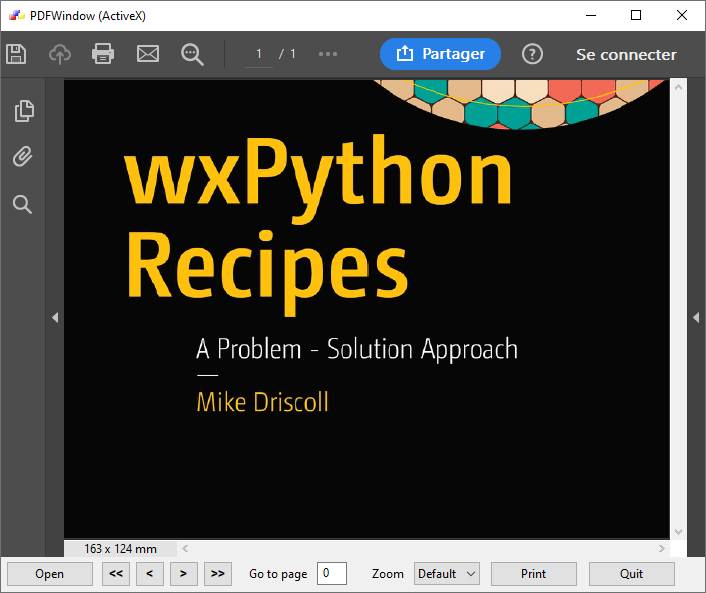Expand the right tools pane arrow

[x=696, y=317]
